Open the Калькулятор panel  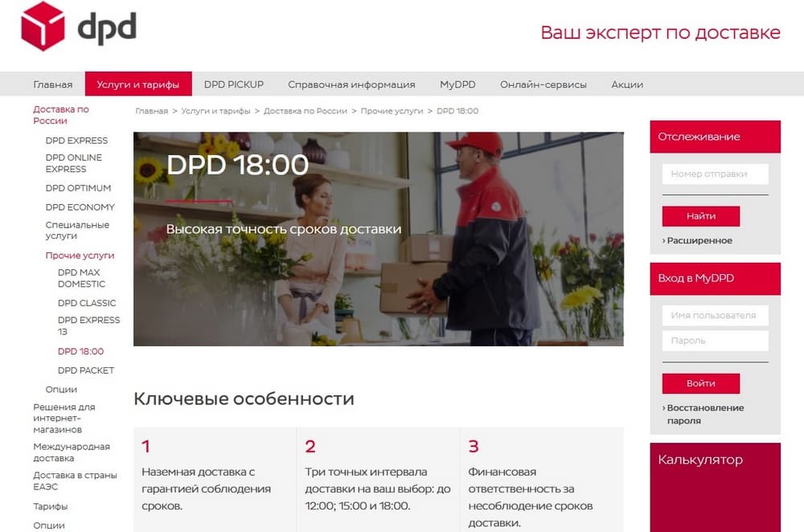click(x=716, y=487)
